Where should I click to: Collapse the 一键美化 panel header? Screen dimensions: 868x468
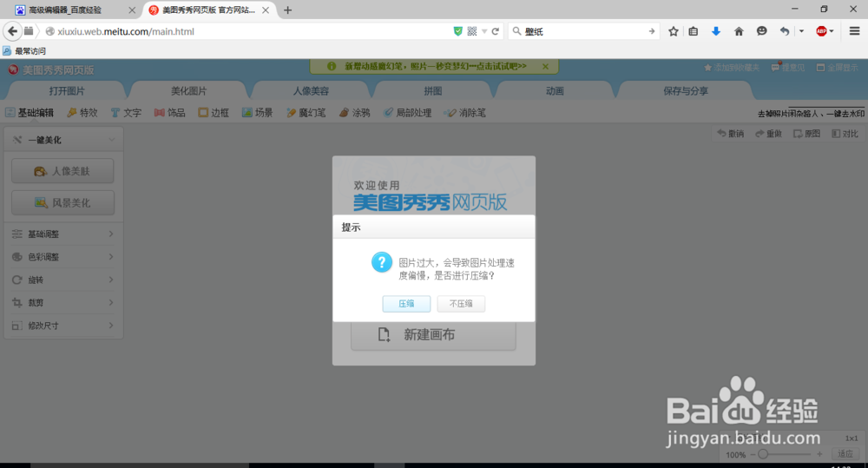click(63, 140)
